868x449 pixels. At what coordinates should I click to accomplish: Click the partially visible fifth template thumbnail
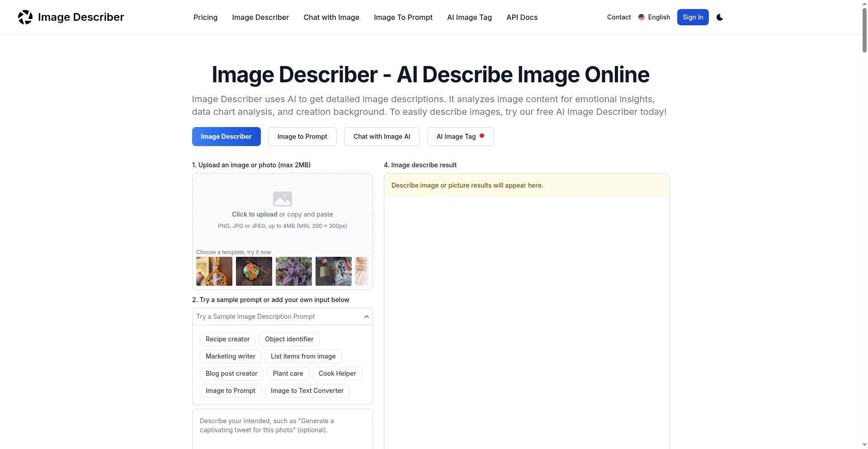click(x=362, y=271)
